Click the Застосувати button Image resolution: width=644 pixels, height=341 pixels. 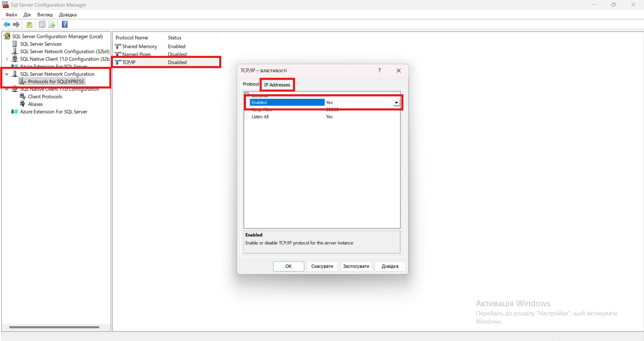point(356,266)
